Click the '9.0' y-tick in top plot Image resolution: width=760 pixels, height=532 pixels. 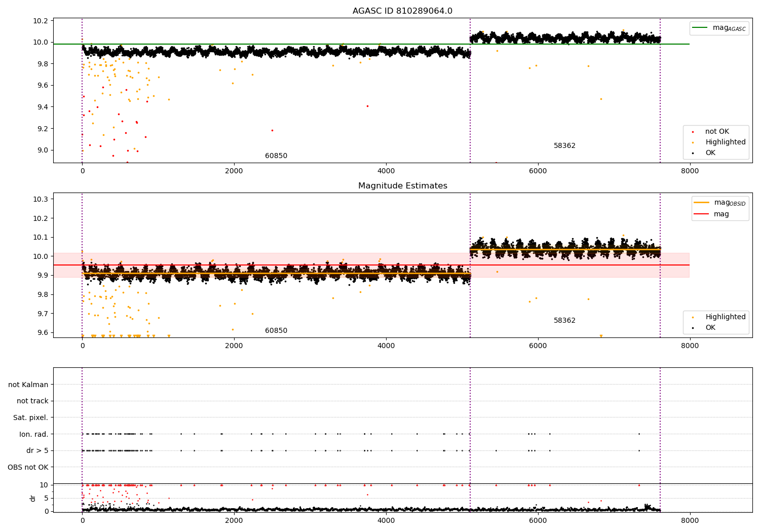click(43, 150)
